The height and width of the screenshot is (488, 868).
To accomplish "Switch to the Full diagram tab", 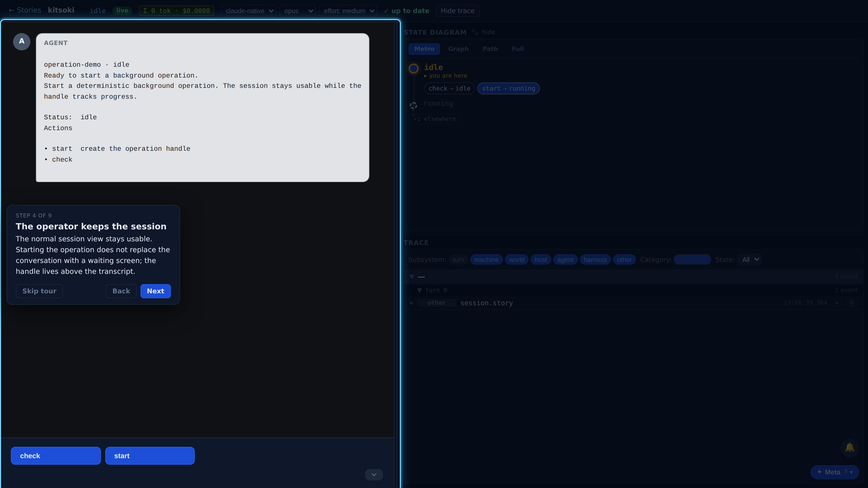I will 518,49.
